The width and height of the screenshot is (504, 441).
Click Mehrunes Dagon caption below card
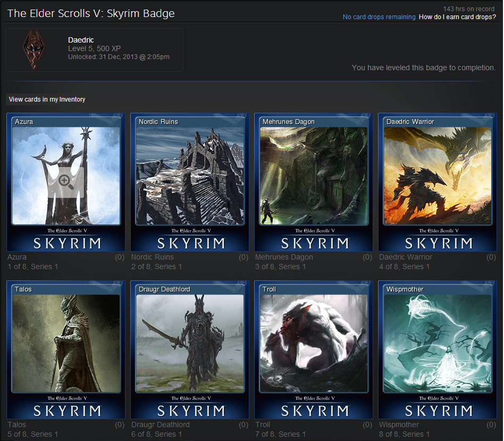pos(284,257)
